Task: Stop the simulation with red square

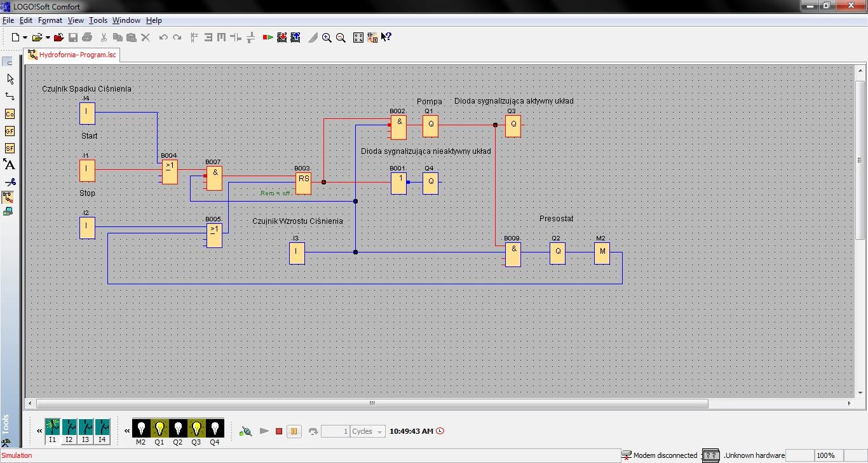Action: [x=279, y=431]
